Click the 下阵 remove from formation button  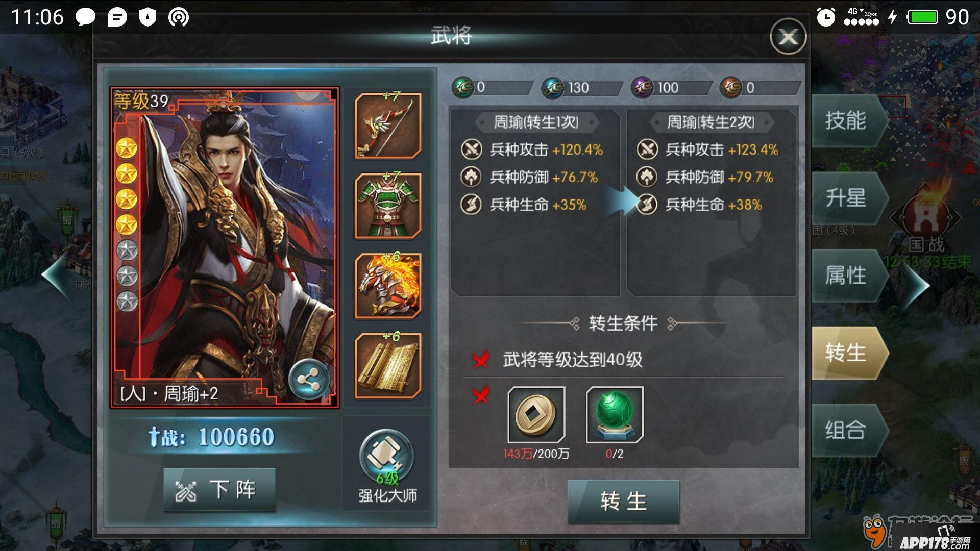click(219, 490)
